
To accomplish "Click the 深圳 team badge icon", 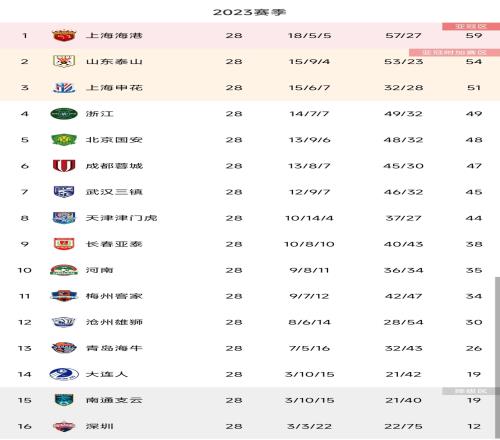I will click(x=64, y=426).
